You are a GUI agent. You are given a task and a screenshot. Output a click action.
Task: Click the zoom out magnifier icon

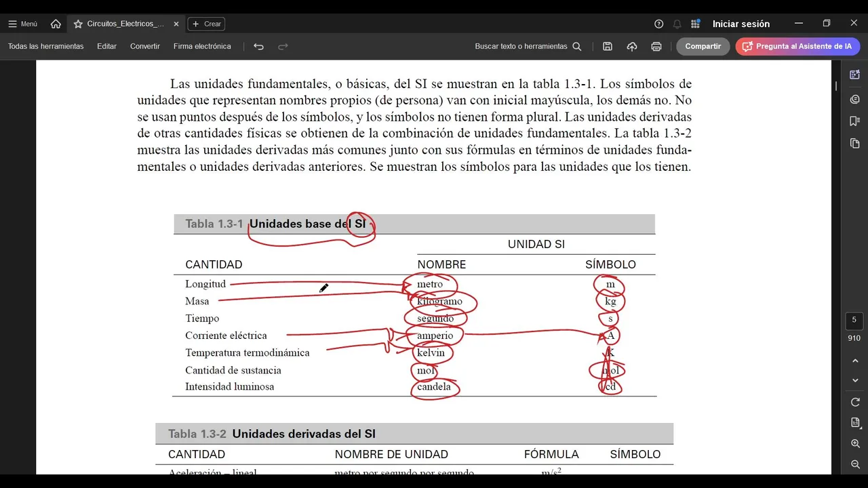click(x=855, y=464)
